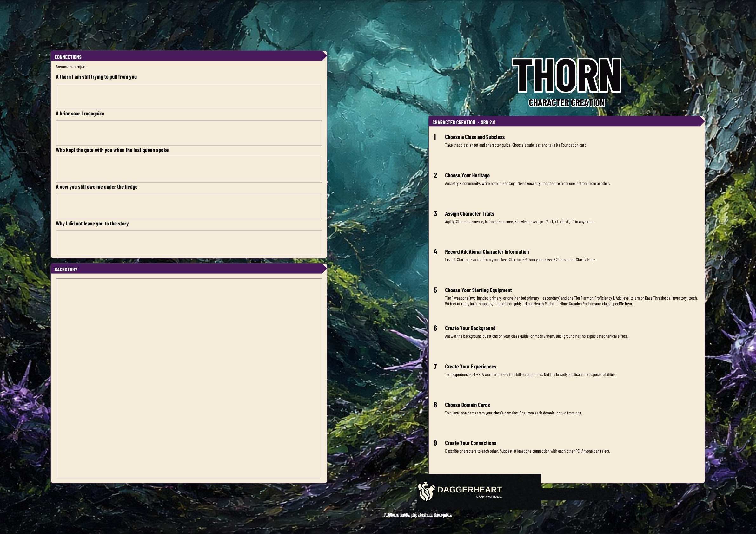Click the 'Take that class sheet and character guide' description
The width and height of the screenshot is (756, 534).
[516, 145]
